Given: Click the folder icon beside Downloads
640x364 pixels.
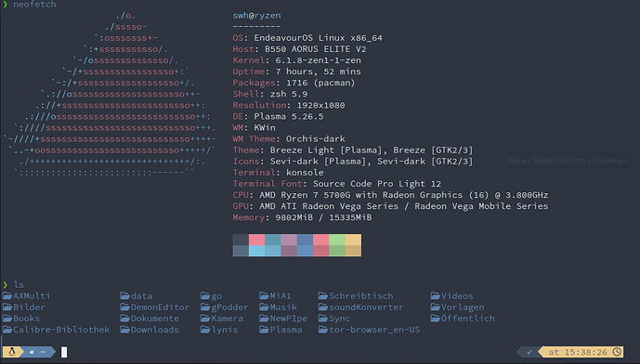Looking at the screenshot, I should [x=124, y=330].
